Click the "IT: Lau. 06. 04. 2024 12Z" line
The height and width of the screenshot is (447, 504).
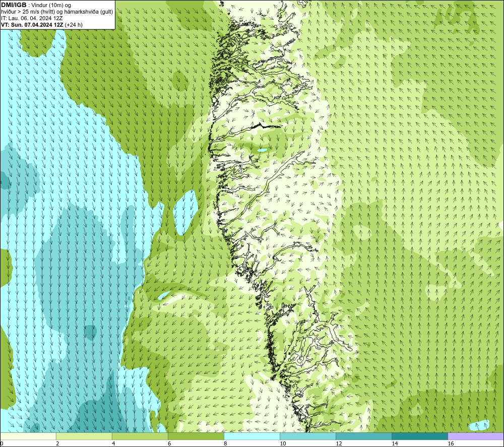click(x=32, y=18)
